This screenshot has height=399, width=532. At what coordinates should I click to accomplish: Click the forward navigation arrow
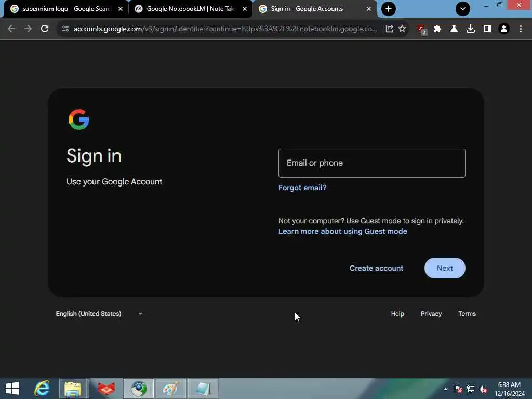(x=28, y=29)
